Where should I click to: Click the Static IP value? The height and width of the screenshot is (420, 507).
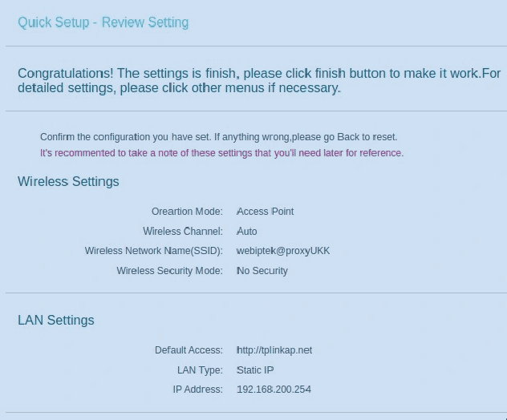pos(255,370)
